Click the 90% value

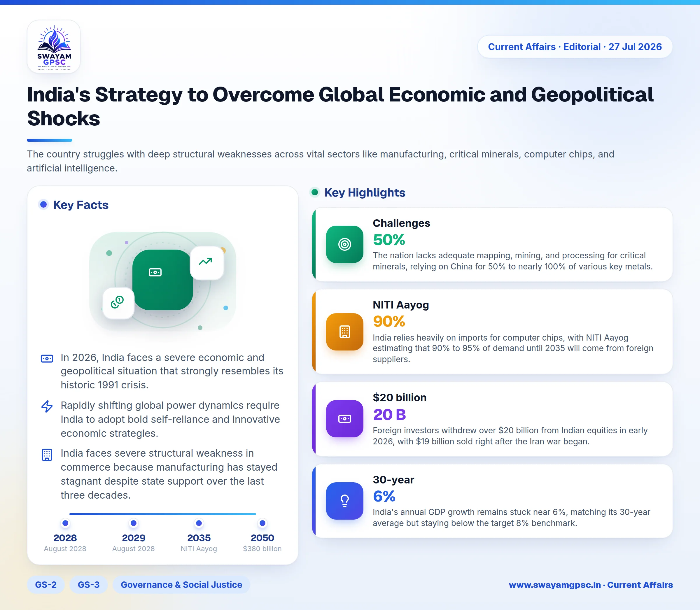coord(389,321)
